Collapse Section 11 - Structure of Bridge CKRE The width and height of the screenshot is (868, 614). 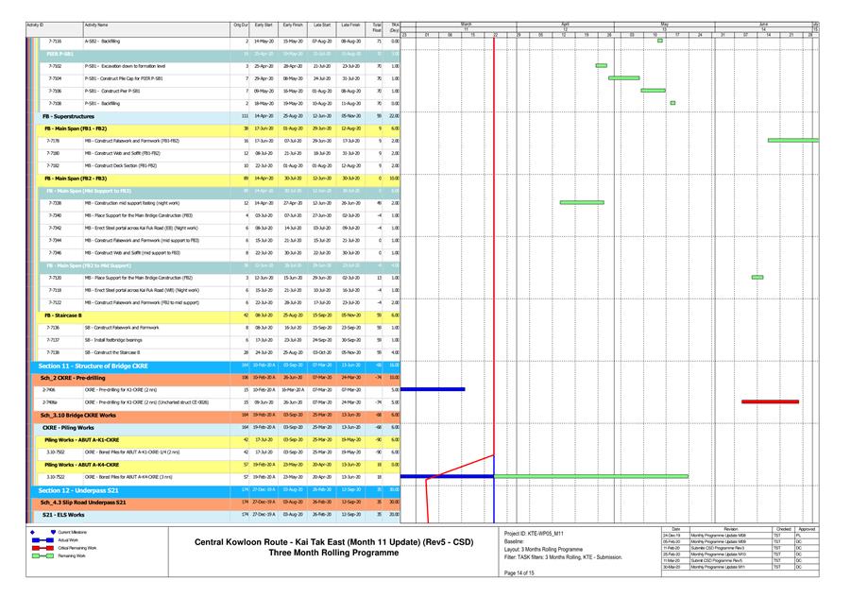pyautogui.click(x=93, y=365)
